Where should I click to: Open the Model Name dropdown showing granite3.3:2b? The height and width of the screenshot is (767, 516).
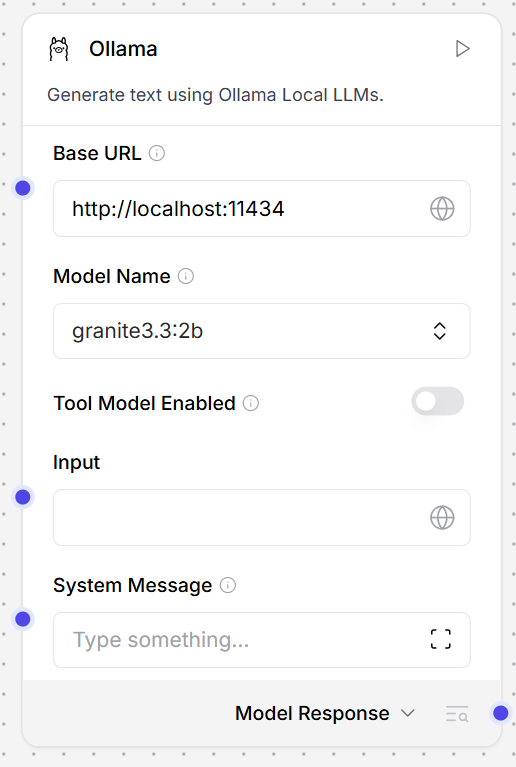[262, 331]
